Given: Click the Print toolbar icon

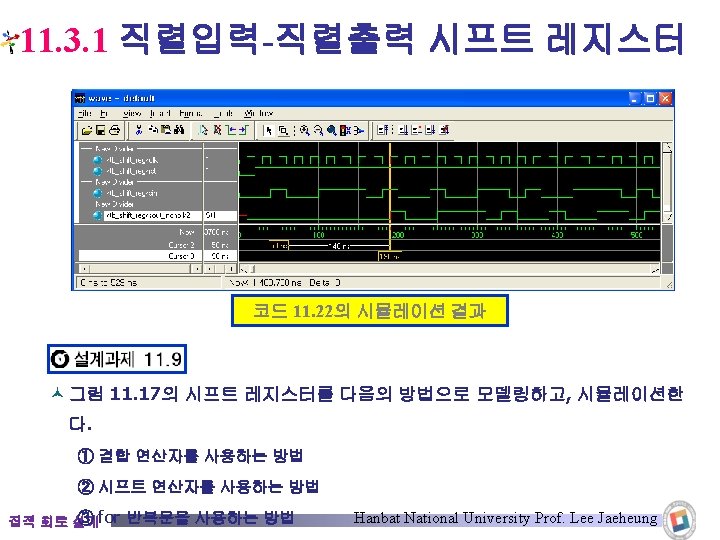Looking at the screenshot, I should (x=115, y=130).
